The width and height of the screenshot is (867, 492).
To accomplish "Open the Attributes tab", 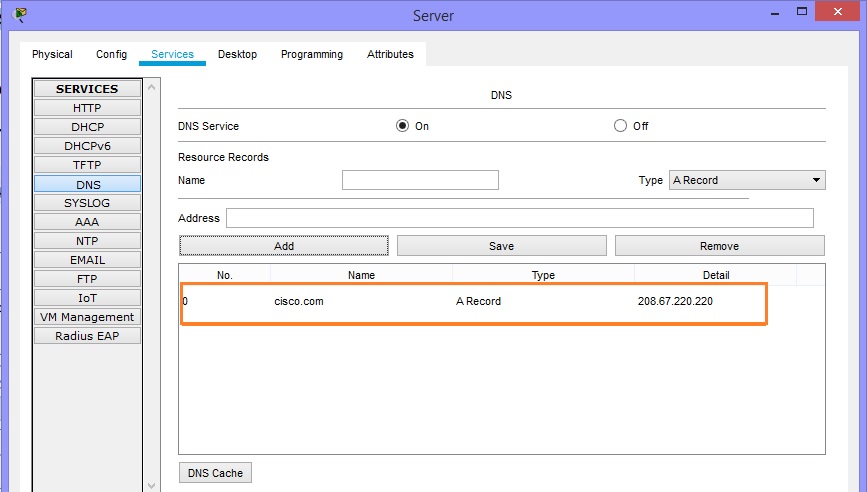I will click(x=390, y=54).
